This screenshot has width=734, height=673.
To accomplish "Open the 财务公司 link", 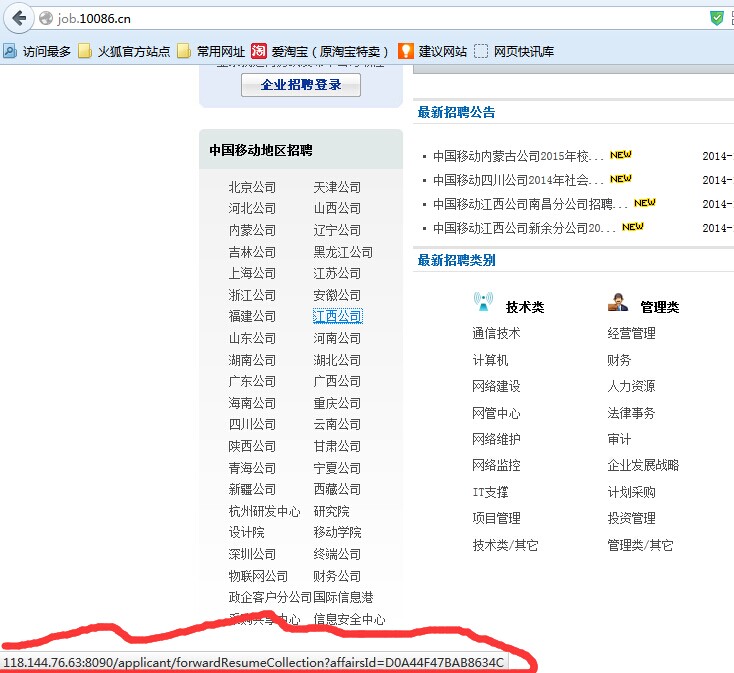I will pos(337,577).
